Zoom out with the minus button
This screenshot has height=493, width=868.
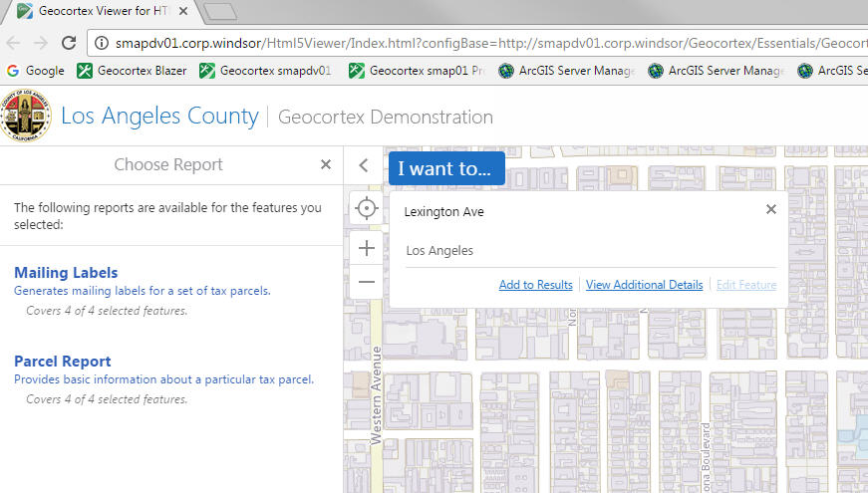point(367,282)
